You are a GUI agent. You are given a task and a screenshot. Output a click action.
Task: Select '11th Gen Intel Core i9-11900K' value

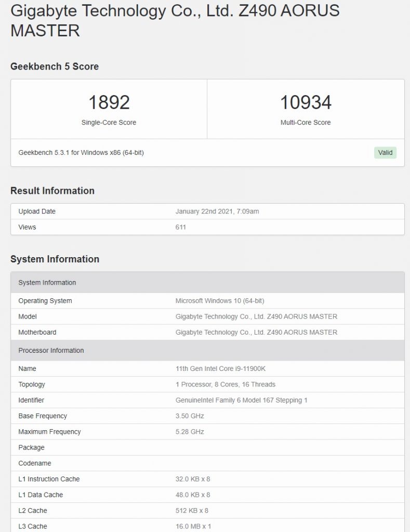click(221, 369)
